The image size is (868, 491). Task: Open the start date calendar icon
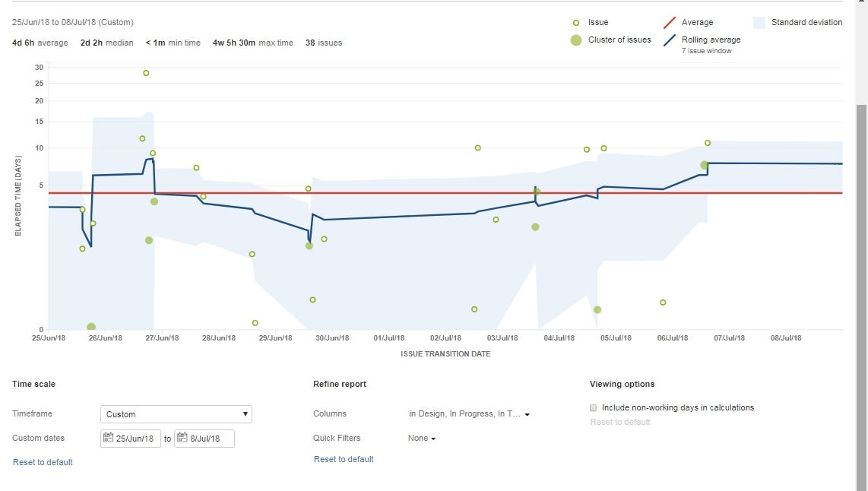[x=108, y=438]
